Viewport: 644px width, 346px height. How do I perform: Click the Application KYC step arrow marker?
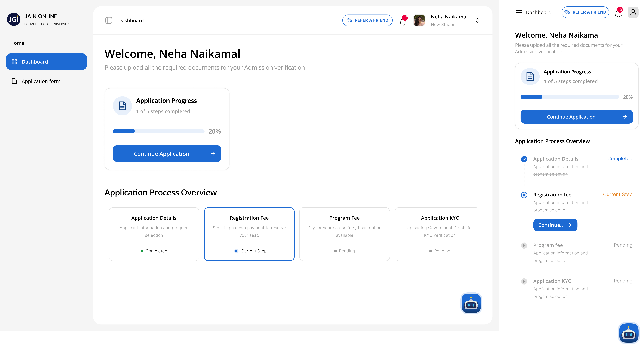click(524, 281)
